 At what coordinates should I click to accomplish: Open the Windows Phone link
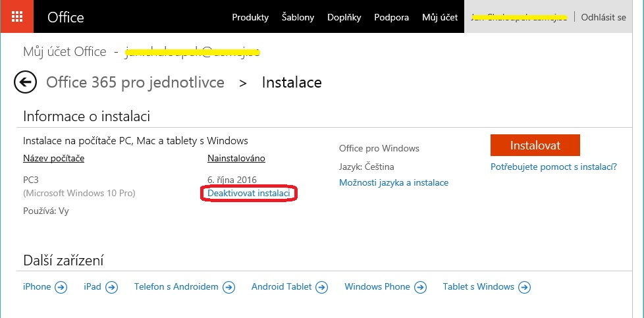coord(377,287)
